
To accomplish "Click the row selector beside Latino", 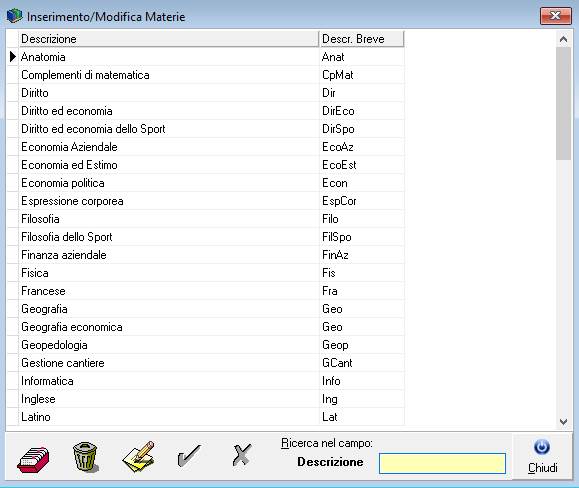I will (13, 417).
